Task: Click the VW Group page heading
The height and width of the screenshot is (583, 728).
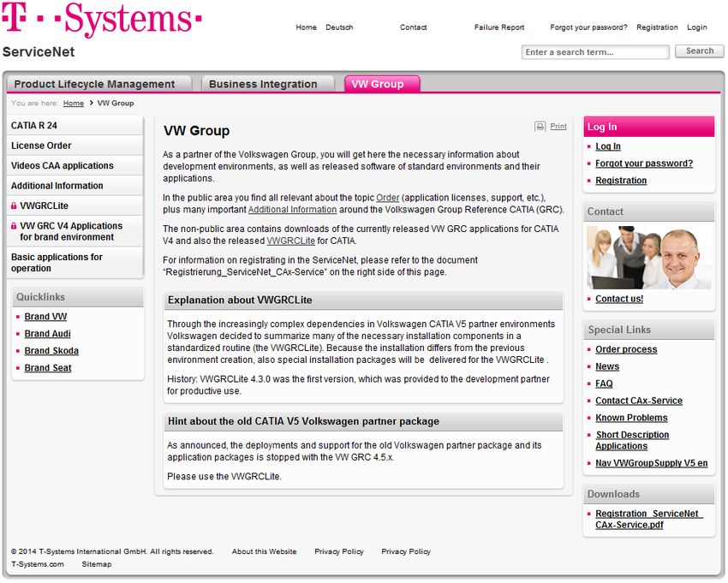Action: [x=196, y=131]
